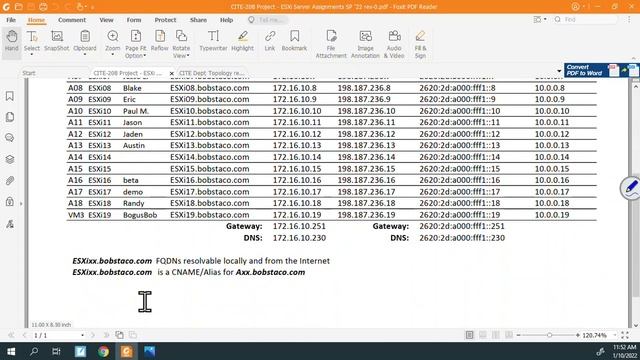Open Bookmarks side panel
This screenshot has height=360, width=640.
pyautogui.click(x=10, y=96)
